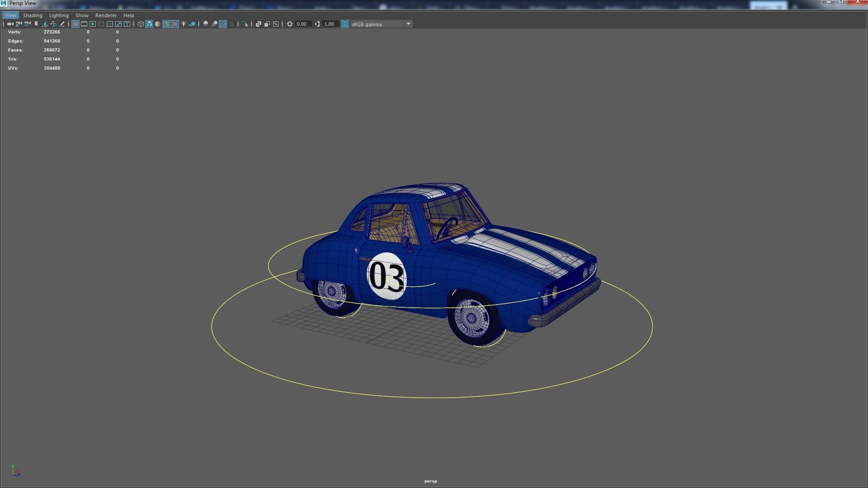Open the sRGB gamma view transform dropdown
This screenshot has width=868, height=488.
coord(381,24)
